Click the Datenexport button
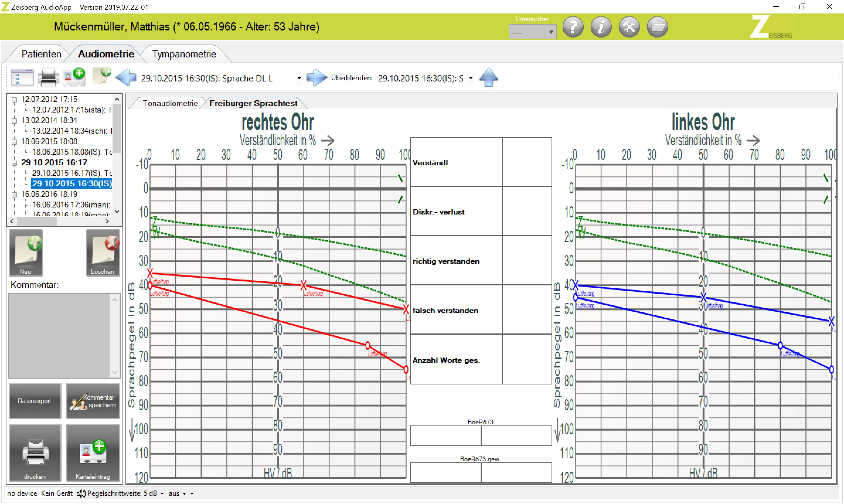 pos(35,400)
